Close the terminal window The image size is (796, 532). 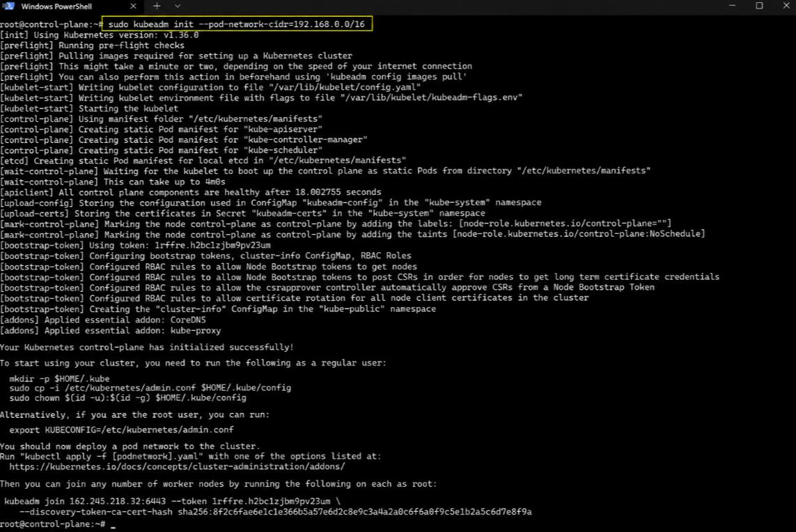[x=786, y=6]
